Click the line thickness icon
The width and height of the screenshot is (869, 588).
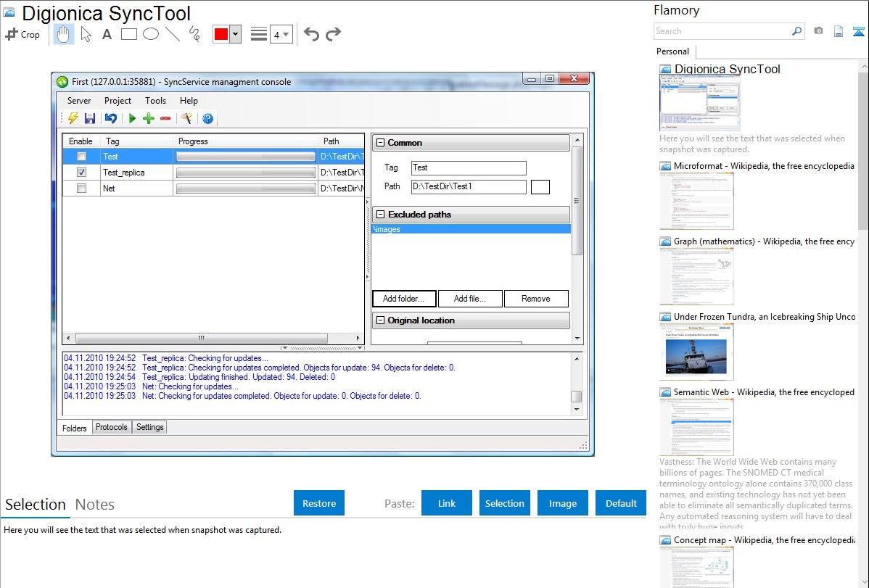pyautogui.click(x=258, y=34)
